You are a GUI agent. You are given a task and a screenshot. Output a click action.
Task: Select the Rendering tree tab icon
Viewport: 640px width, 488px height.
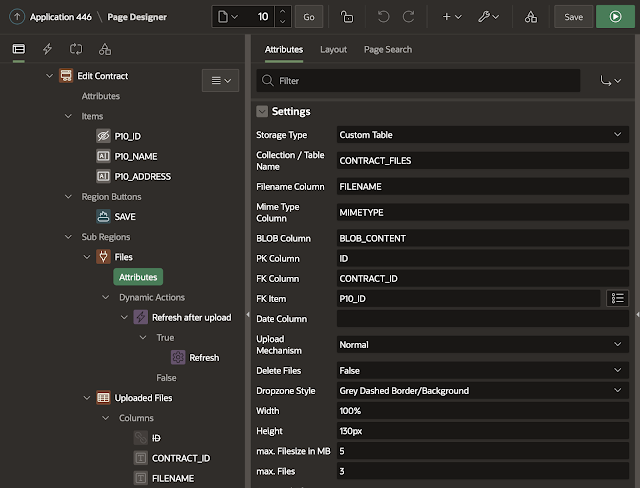point(19,49)
